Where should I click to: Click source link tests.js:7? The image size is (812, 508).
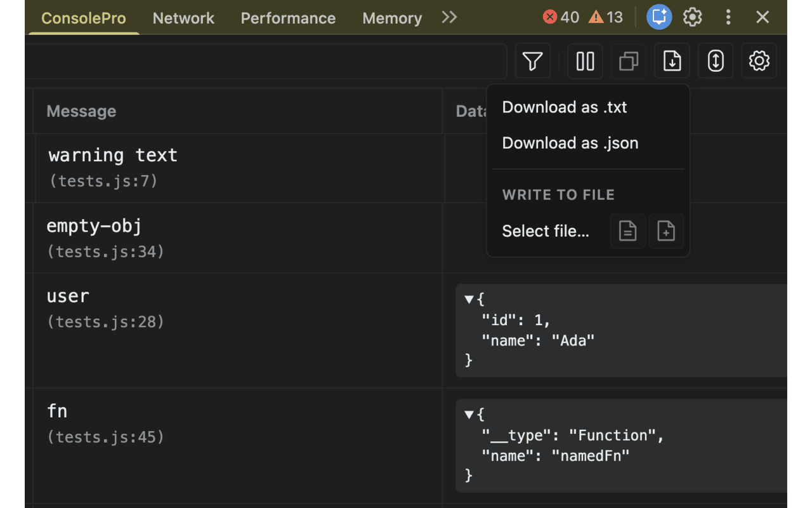(103, 181)
